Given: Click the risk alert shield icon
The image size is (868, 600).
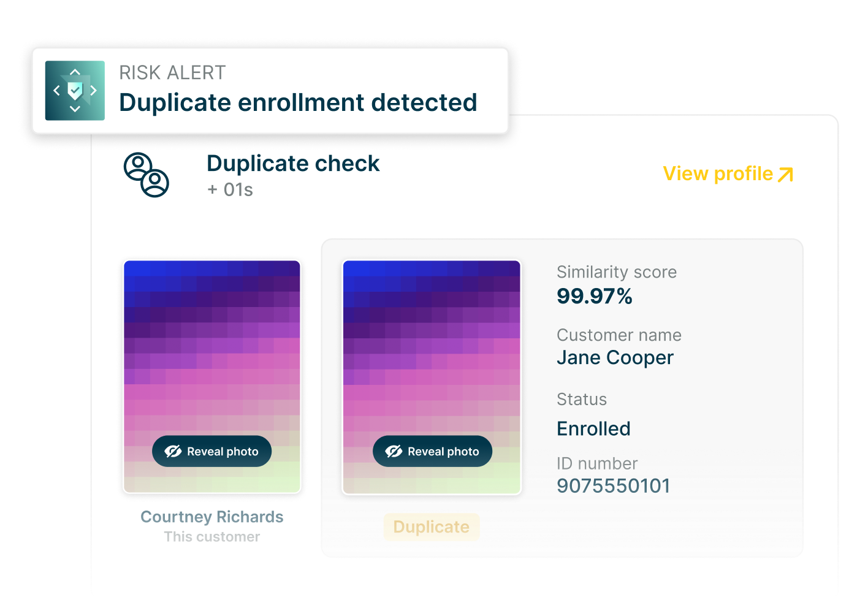Looking at the screenshot, I should (75, 91).
